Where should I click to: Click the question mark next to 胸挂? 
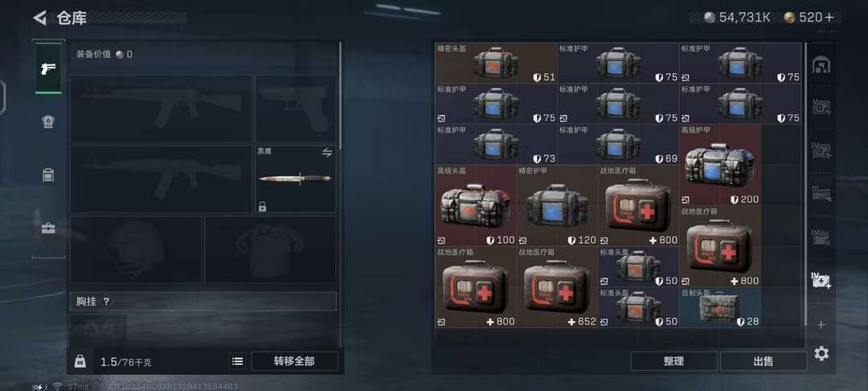[x=106, y=302]
